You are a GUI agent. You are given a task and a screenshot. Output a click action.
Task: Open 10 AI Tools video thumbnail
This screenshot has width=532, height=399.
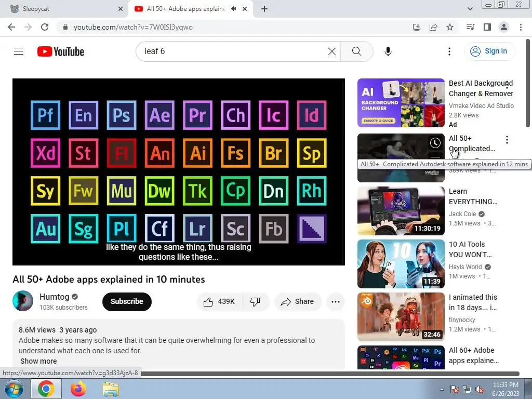click(401, 263)
